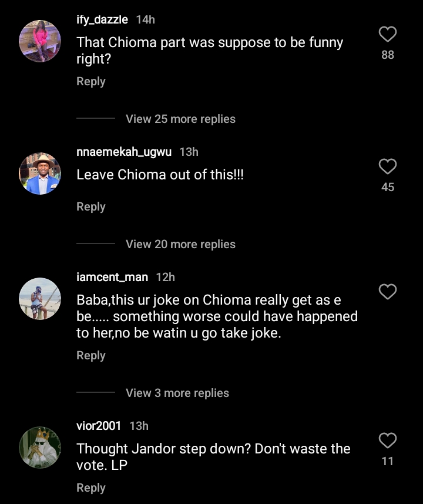Viewport: 423px width, 504px height.
Task: Tap vior2001's profile avatar
Action: click(40, 447)
